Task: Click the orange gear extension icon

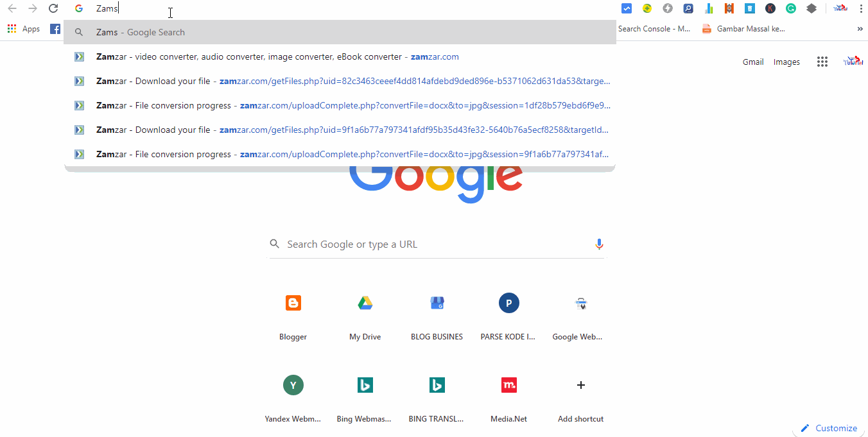Action: click(x=729, y=8)
